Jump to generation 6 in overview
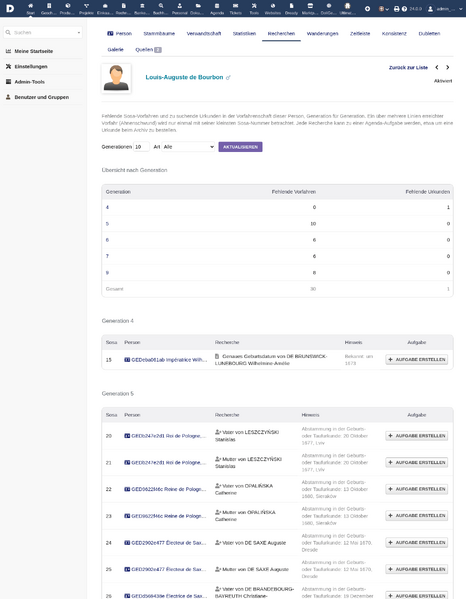 (x=107, y=240)
